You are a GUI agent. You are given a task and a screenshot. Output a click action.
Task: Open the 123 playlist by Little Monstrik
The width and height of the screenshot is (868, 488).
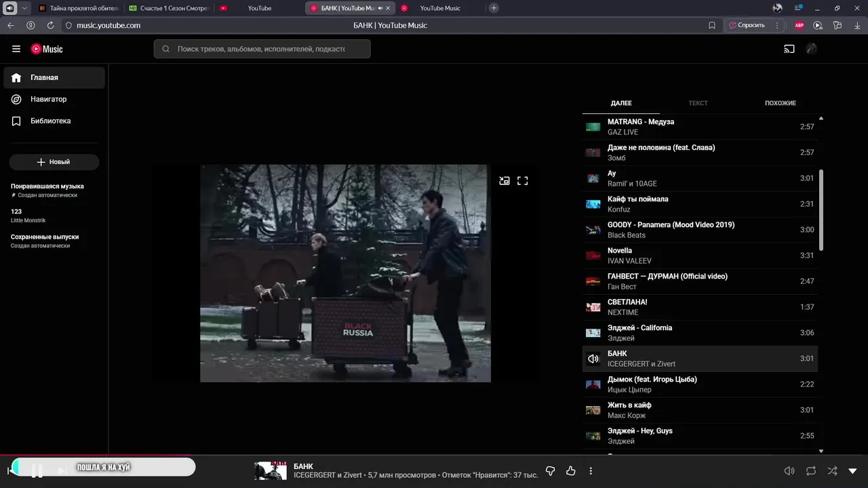pyautogui.click(x=28, y=216)
